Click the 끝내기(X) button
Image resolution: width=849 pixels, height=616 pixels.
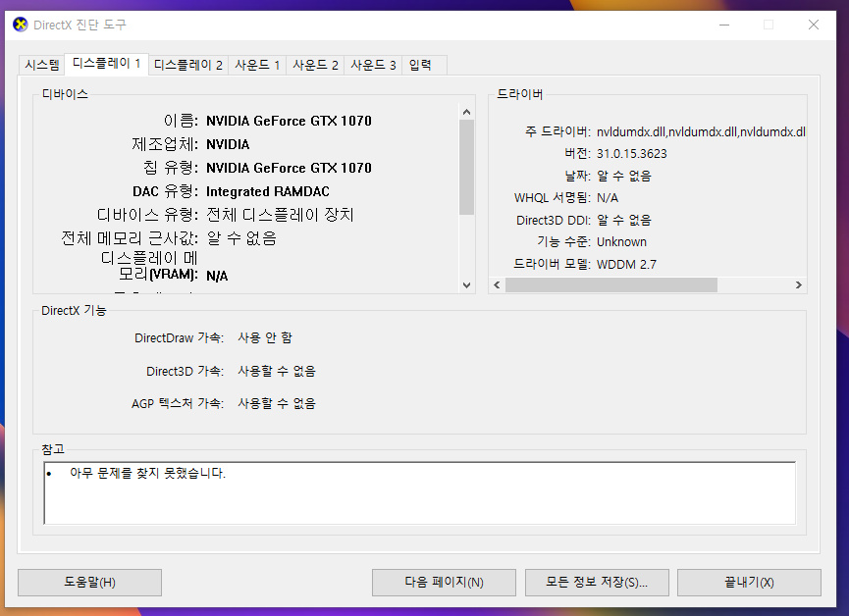point(749,583)
